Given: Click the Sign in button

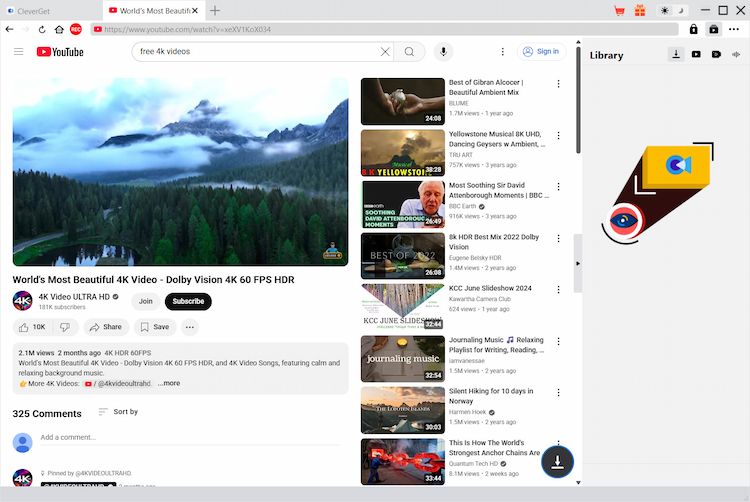Looking at the screenshot, I should point(541,52).
